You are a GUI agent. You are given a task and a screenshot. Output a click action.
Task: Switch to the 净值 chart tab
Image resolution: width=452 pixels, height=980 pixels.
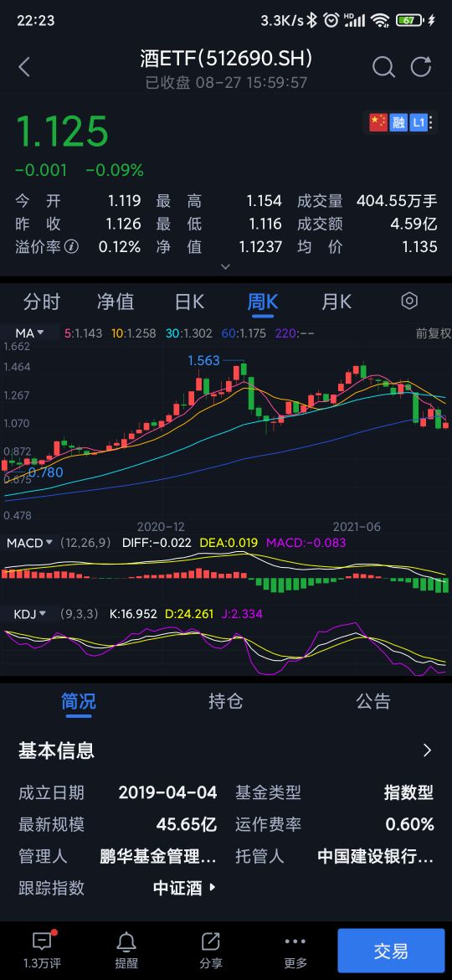tap(116, 302)
